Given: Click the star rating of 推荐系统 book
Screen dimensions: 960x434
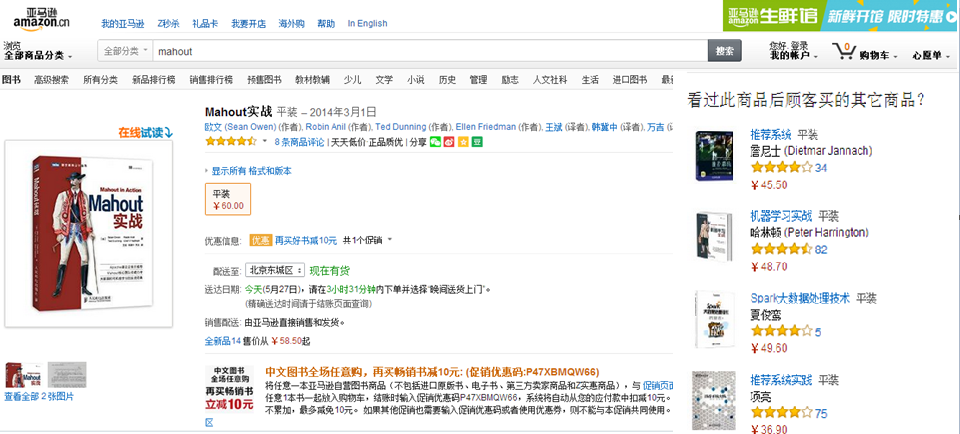Looking at the screenshot, I should (781, 167).
